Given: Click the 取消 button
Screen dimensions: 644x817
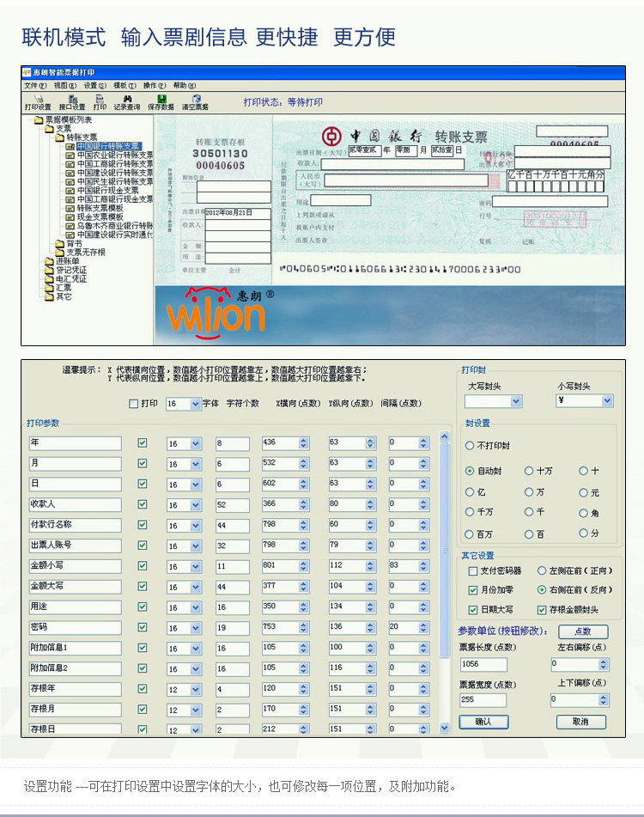Looking at the screenshot, I should 580,722.
